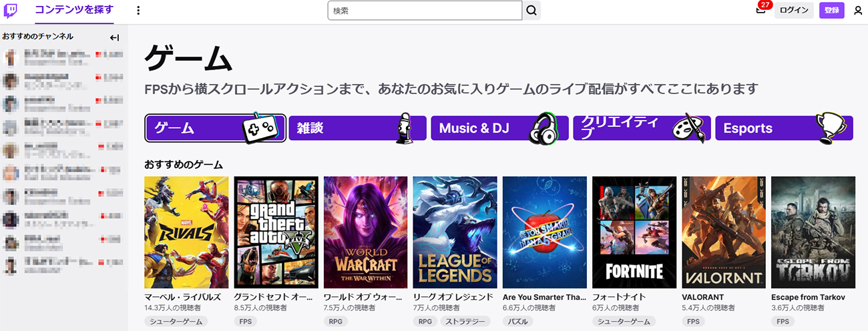Open the コンテンツを探す browse tab
This screenshot has height=331, width=868.
click(x=73, y=10)
